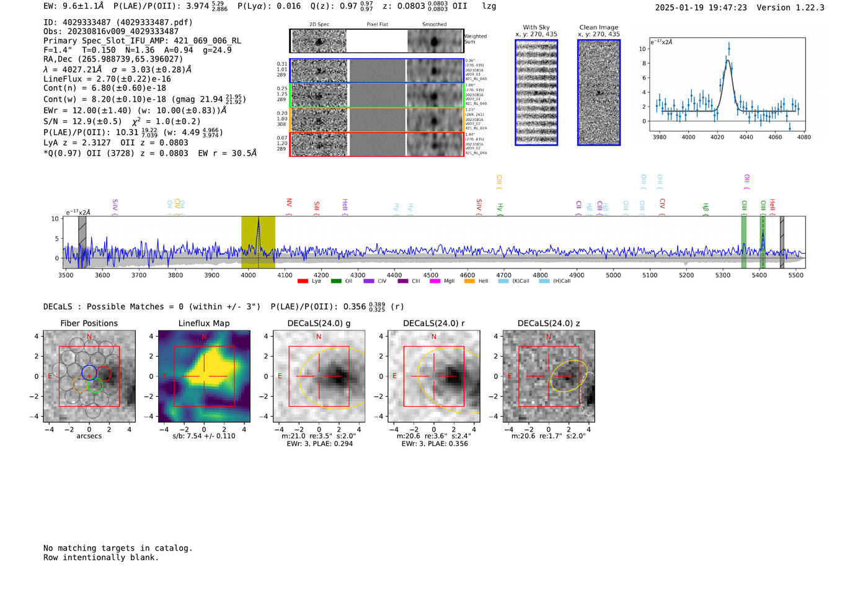868x591 pixels.
Task: Select the green-bordered fiber spectrum row
Action: coord(376,95)
